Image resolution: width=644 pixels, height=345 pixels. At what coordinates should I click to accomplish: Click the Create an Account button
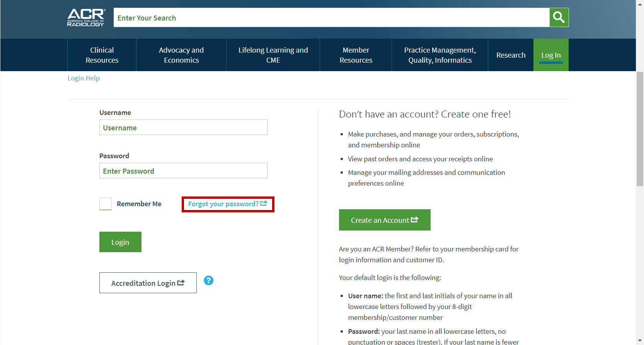(385, 220)
